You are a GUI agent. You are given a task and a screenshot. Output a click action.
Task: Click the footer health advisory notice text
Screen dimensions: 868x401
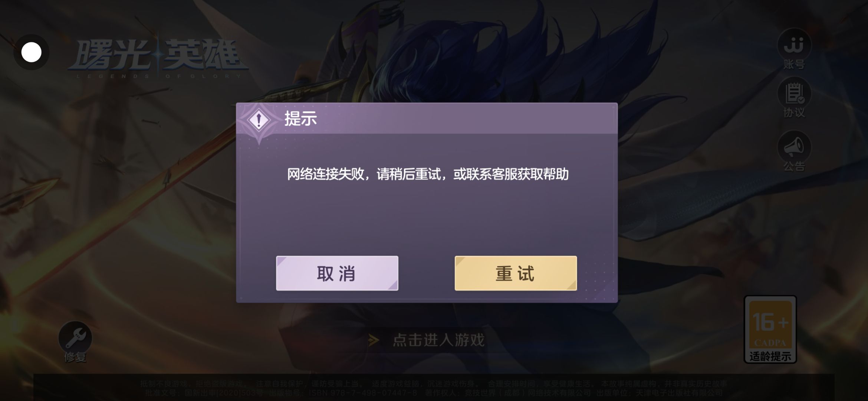pyautogui.click(x=434, y=384)
